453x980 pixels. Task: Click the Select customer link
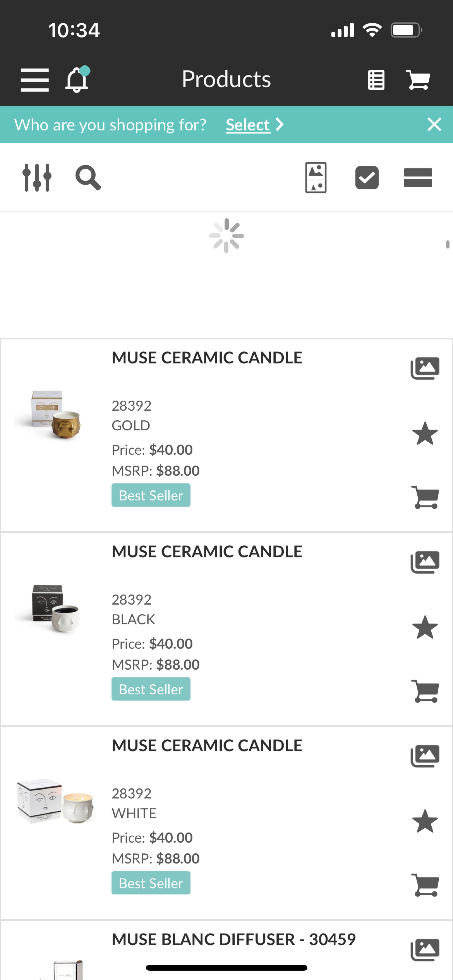248,125
